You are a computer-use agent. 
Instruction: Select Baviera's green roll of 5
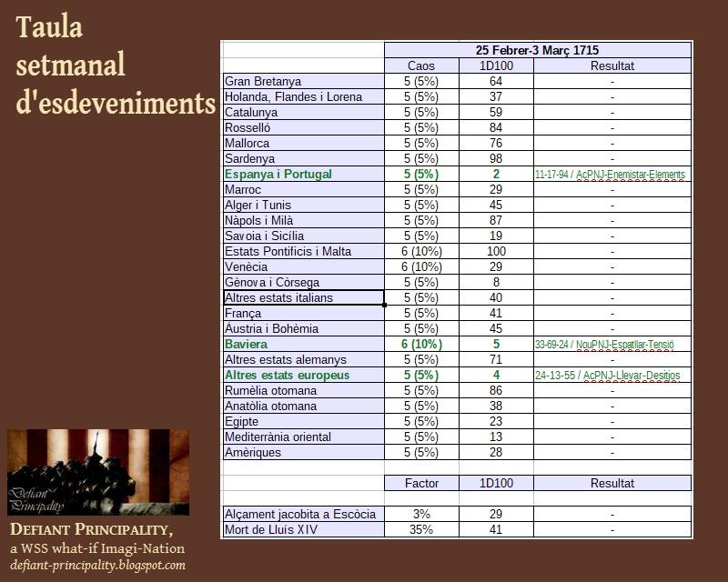point(496,344)
